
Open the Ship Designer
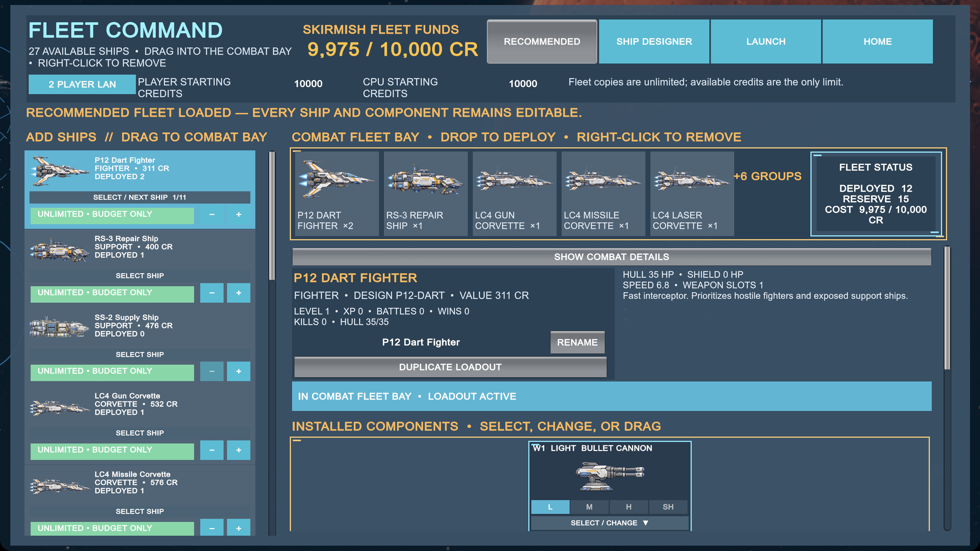click(x=654, y=41)
